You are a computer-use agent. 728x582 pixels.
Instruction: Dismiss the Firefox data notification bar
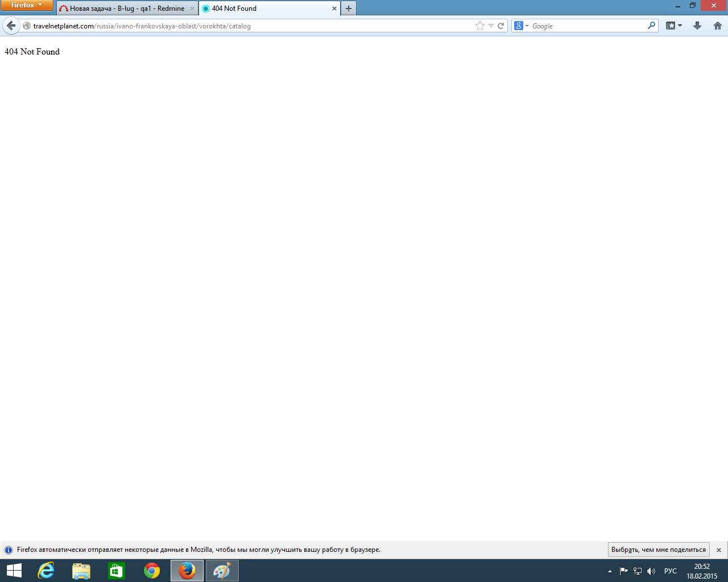coord(719,550)
